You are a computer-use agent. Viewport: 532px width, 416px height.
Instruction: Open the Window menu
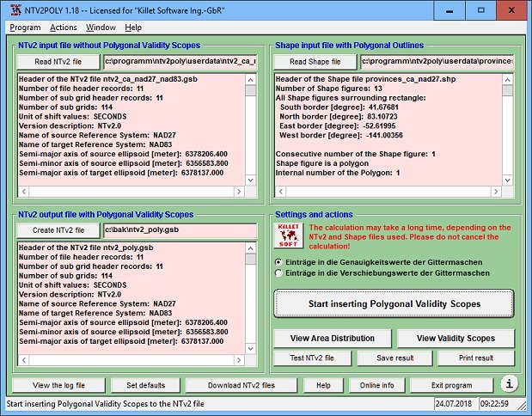(101, 28)
